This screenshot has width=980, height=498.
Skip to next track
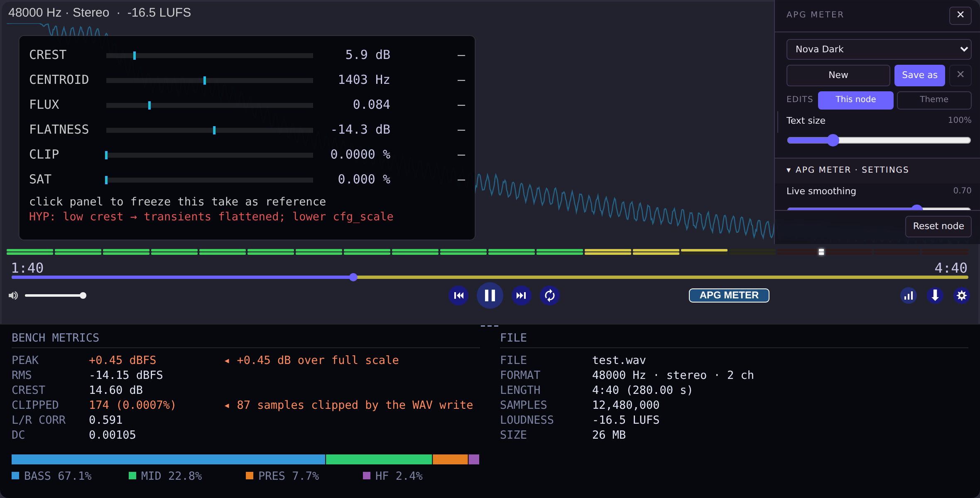521,295
